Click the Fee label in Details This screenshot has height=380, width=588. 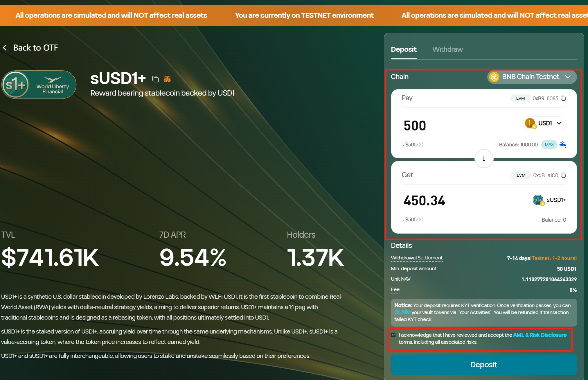click(x=395, y=289)
